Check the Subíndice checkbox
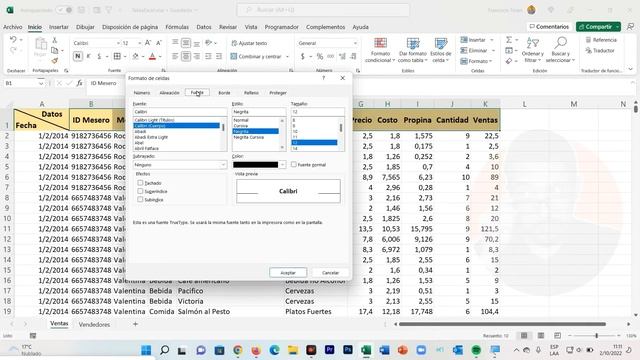The width and height of the screenshot is (640, 360). pos(140,200)
